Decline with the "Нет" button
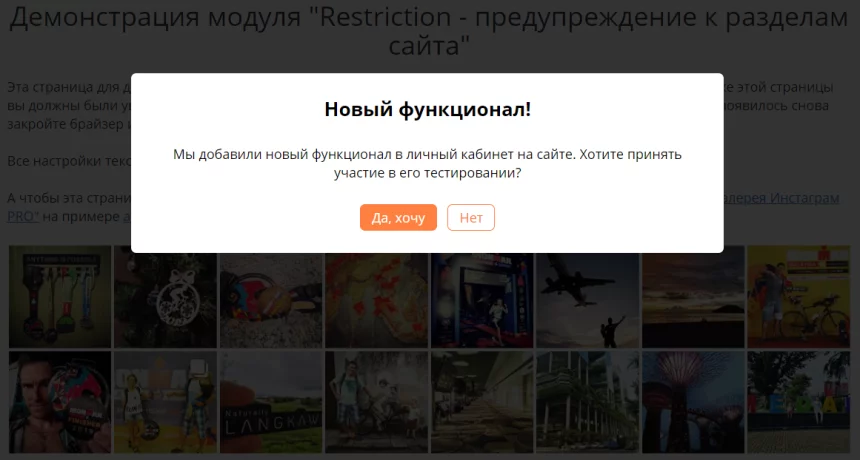 pyautogui.click(x=470, y=218)
